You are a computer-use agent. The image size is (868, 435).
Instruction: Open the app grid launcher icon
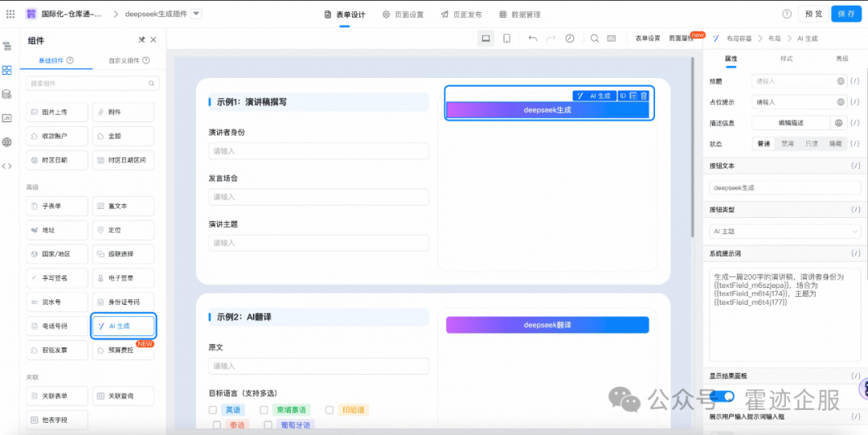tap(10, 14)
